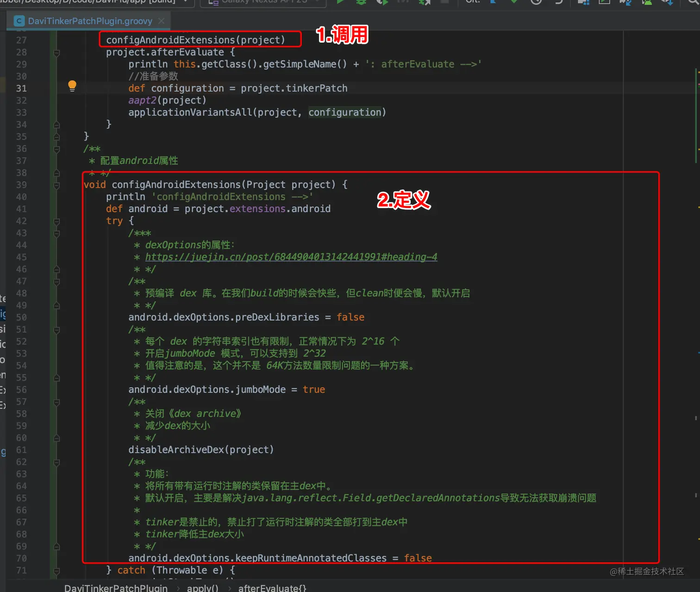Viewport: 700px width, 592px height.
Task: Switch to the DaviTinkerPatchPlugin.groovy editor tab
Action: click(x=90, y=21)
